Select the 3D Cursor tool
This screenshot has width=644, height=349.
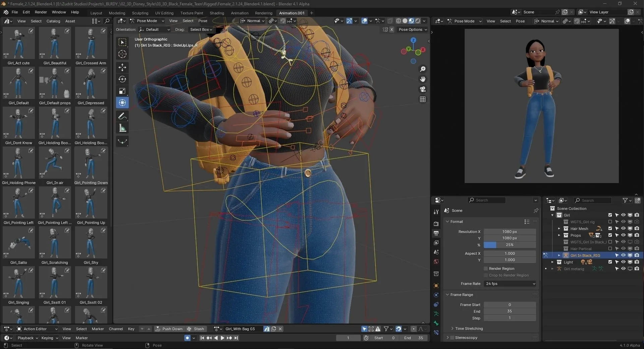pos(122,54)
